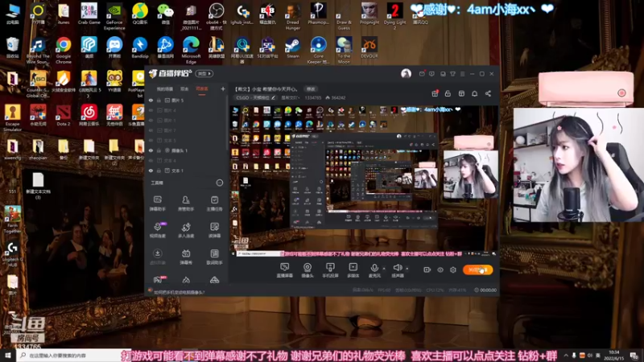Open the 主播任务 tool
The width and height of the screenshot is (644, 362).
(x=214, y=204)
